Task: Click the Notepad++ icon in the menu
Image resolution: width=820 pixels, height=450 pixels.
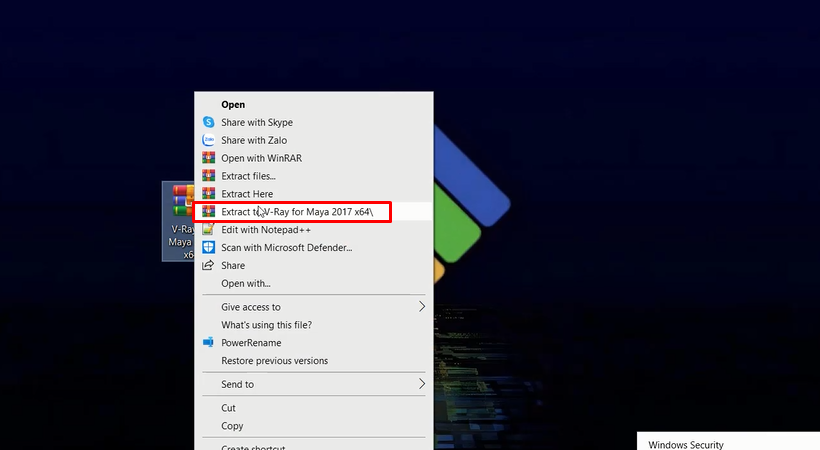Action: click(x=209, y=230)
